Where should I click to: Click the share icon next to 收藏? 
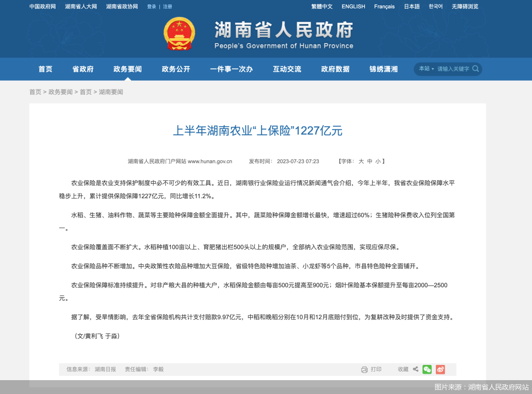tap(415, 369)
